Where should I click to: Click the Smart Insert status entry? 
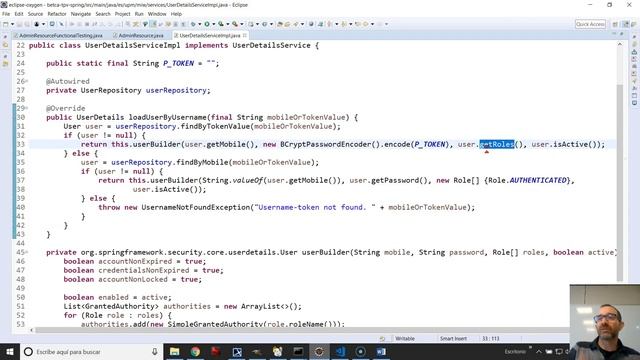pos(453,338)
